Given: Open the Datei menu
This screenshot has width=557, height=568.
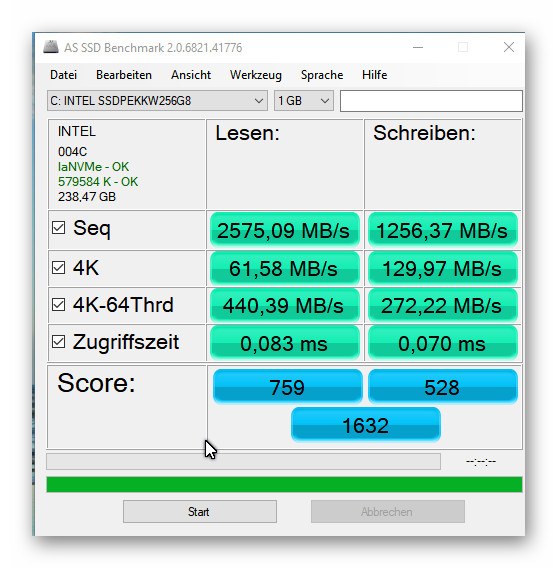Looking at the screenshot, I should tap(63, 75).
